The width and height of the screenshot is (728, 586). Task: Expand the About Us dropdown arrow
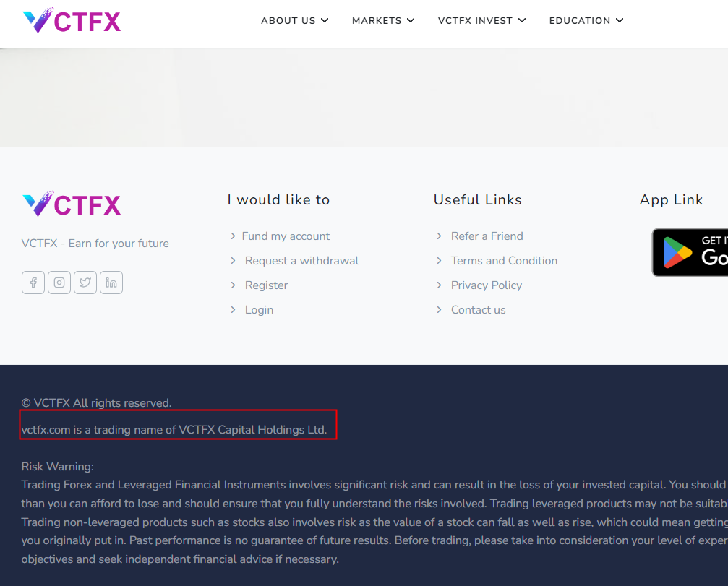(x=325, y=20)
